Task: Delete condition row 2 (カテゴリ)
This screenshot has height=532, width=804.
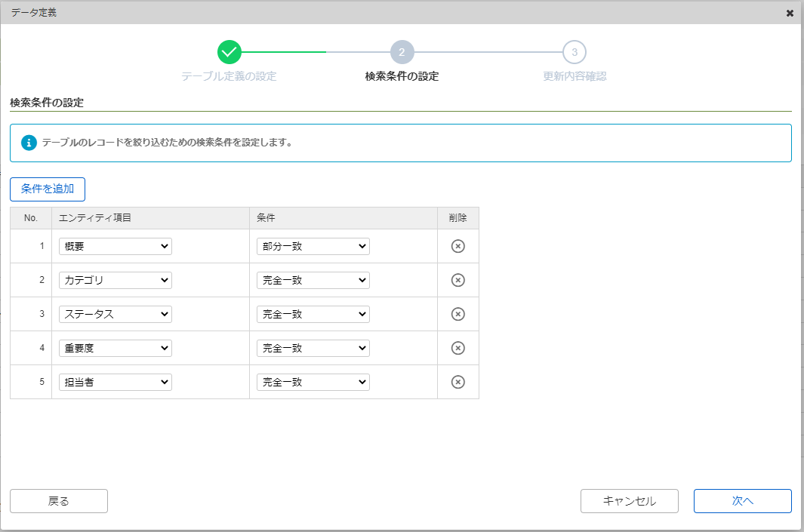Action: pyautogui.click(x=458, y=280)
